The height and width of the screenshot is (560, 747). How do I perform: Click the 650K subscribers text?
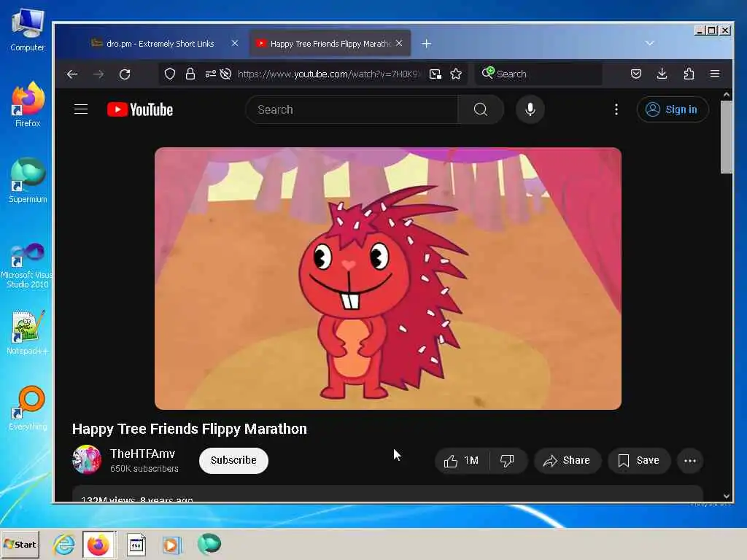pos(144,469)
